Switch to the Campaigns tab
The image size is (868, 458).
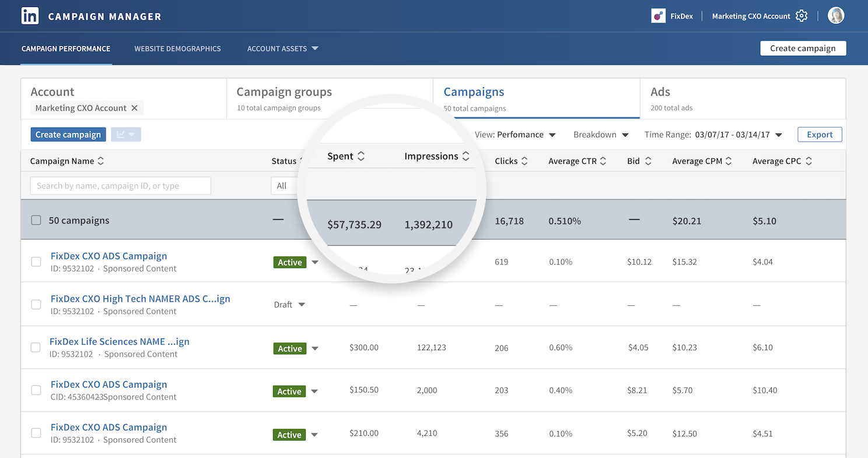(x=536, y=99)
